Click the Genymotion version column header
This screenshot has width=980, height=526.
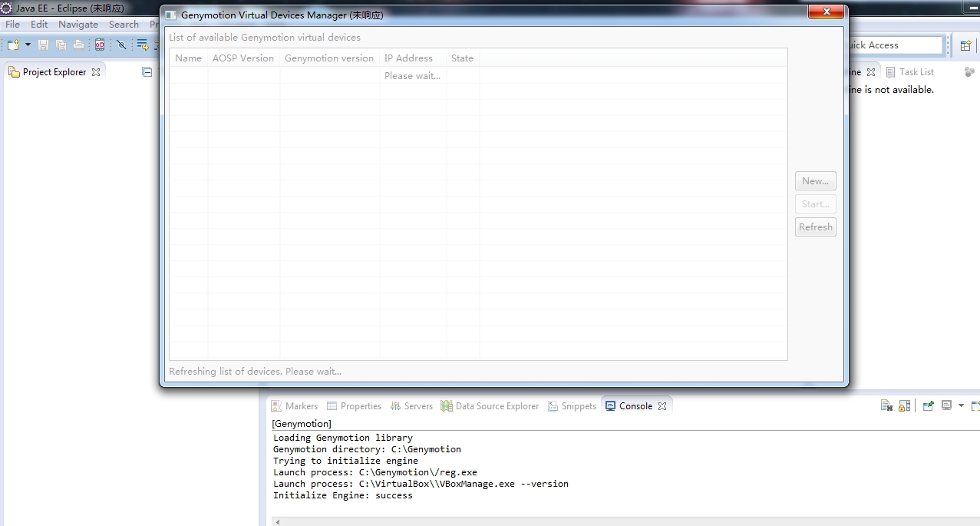(329, 58)
